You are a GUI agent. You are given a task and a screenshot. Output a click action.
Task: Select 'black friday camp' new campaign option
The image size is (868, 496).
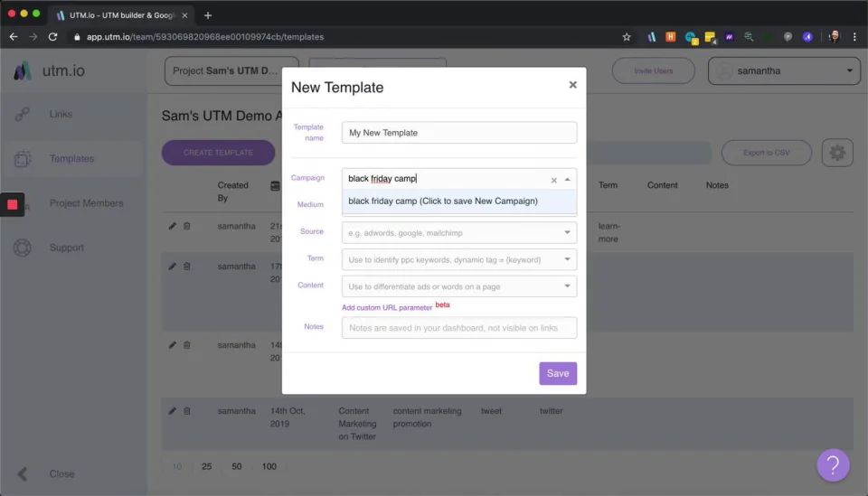click(459, 201)
